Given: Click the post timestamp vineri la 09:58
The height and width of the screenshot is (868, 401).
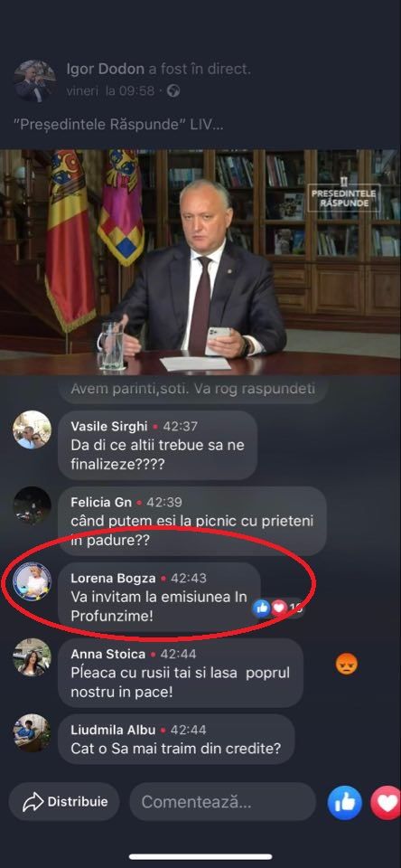Looking at the screenshot, I should point(110,90).
